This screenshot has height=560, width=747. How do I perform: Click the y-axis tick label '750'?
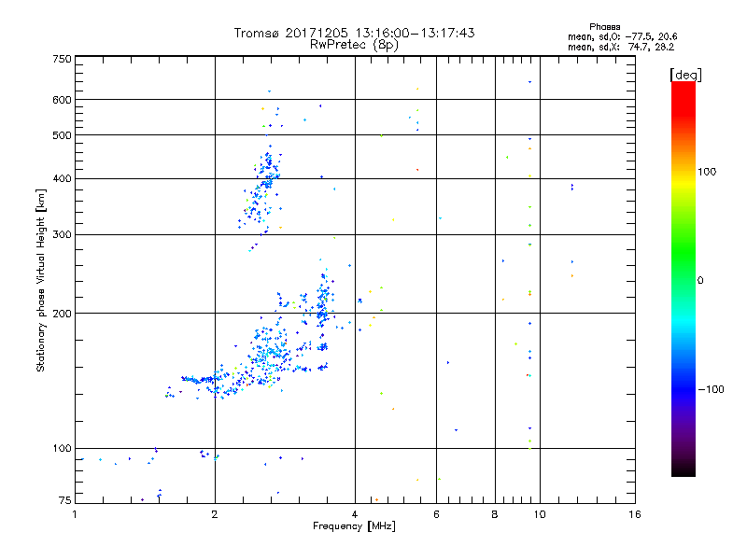62,59
